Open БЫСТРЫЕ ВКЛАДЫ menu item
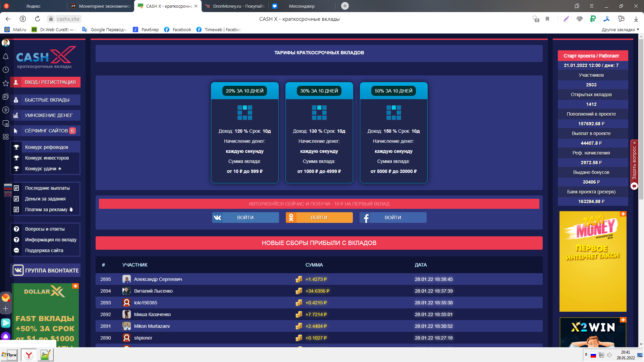Viewport: 644px width, 362px height. click(x=45, y=100)
